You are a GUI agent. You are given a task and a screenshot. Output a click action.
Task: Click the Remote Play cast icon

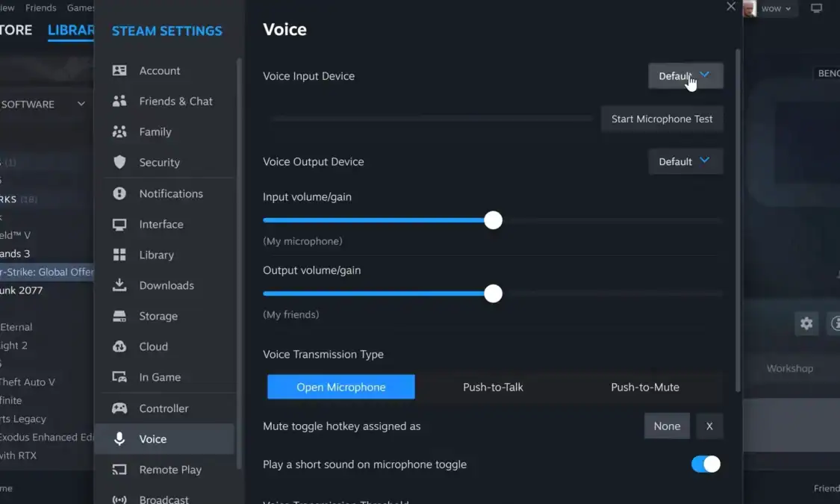click(x=119, y=469)
